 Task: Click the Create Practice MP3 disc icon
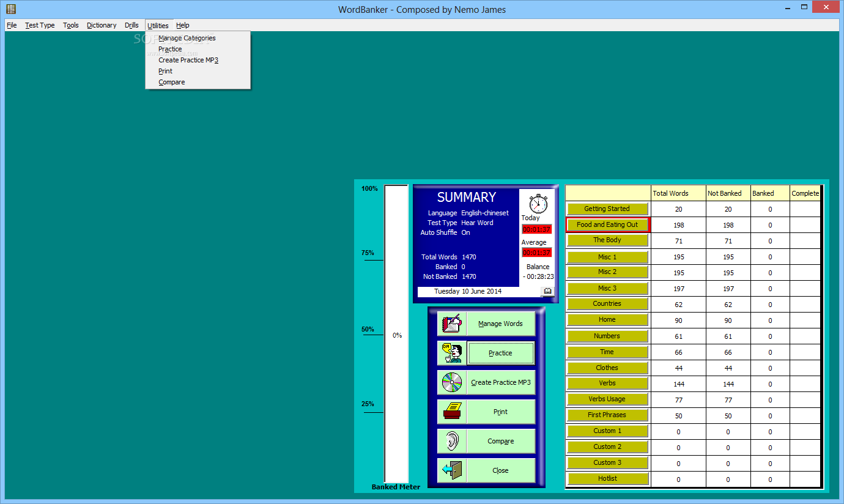tap(452, 382)
